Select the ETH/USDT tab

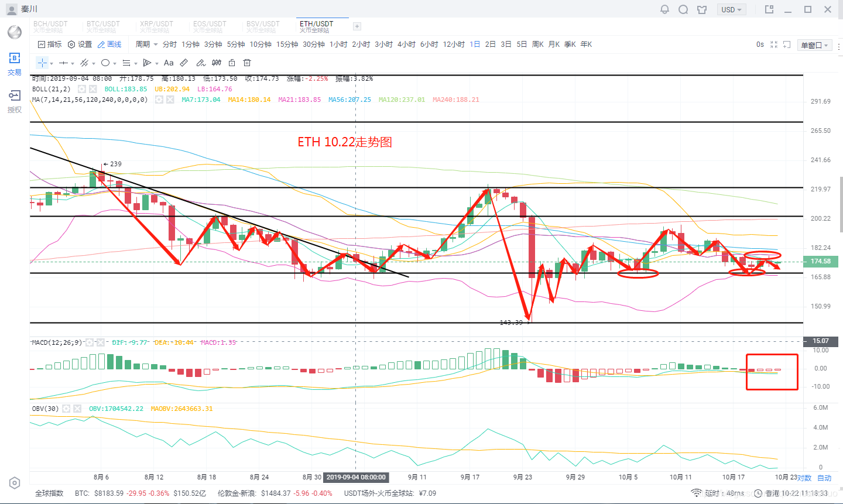click(x=317, y=26)
